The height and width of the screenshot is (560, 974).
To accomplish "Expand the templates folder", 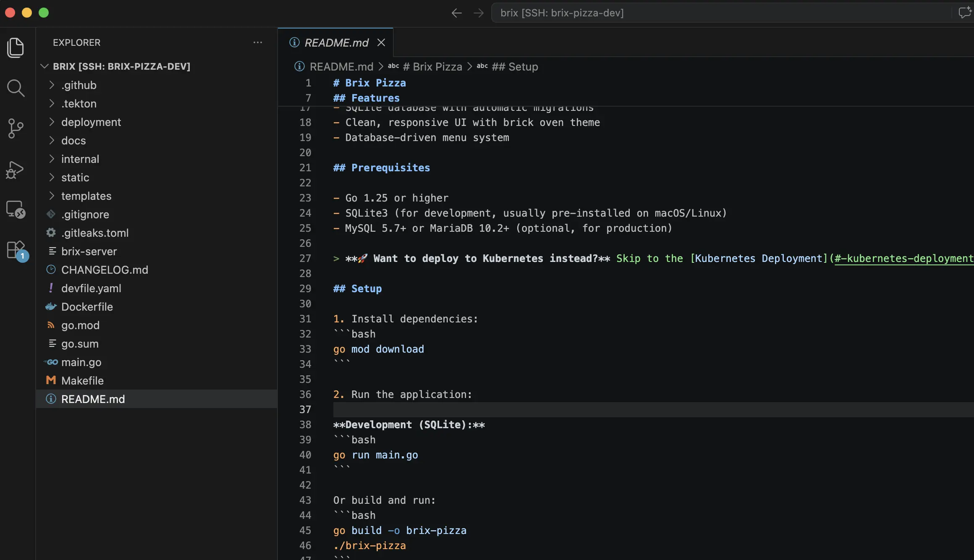I will tap(52, 196).
